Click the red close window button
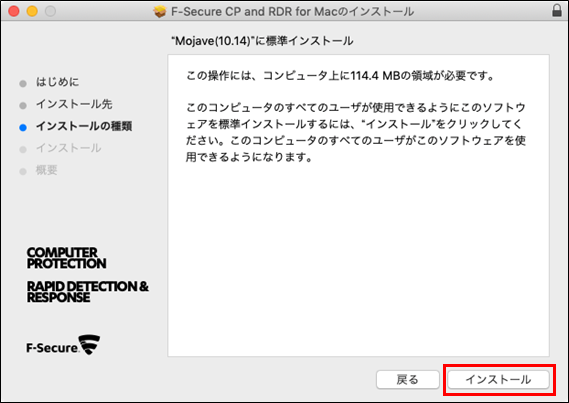The height and width of the screenshot is (403, 569). (x=14, y=11)
